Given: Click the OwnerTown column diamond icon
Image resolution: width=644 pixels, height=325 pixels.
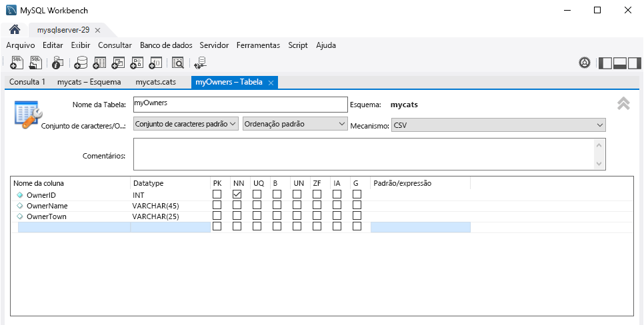Looking at the screenshot, I should point(20,216).
